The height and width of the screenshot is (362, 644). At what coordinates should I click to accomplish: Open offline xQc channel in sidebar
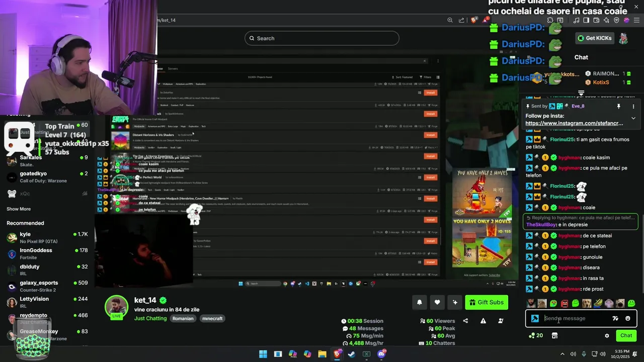pyautogui.click(x=47, y=194)
